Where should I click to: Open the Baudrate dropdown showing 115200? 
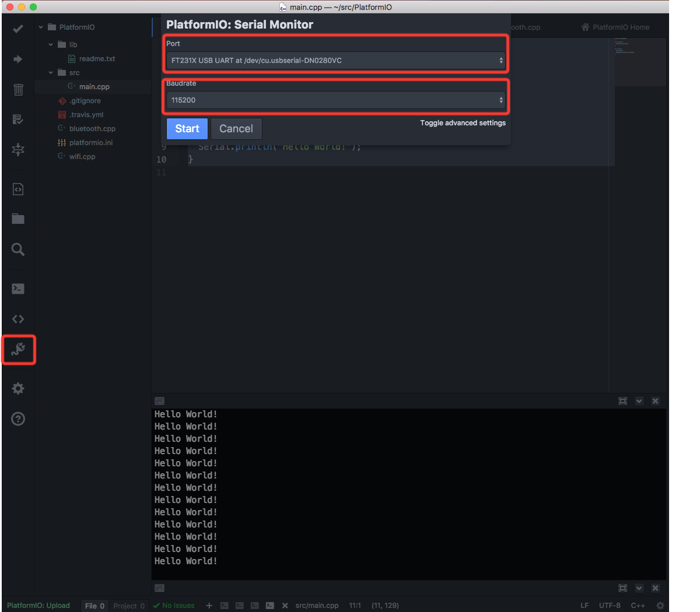tap(335, 100)
